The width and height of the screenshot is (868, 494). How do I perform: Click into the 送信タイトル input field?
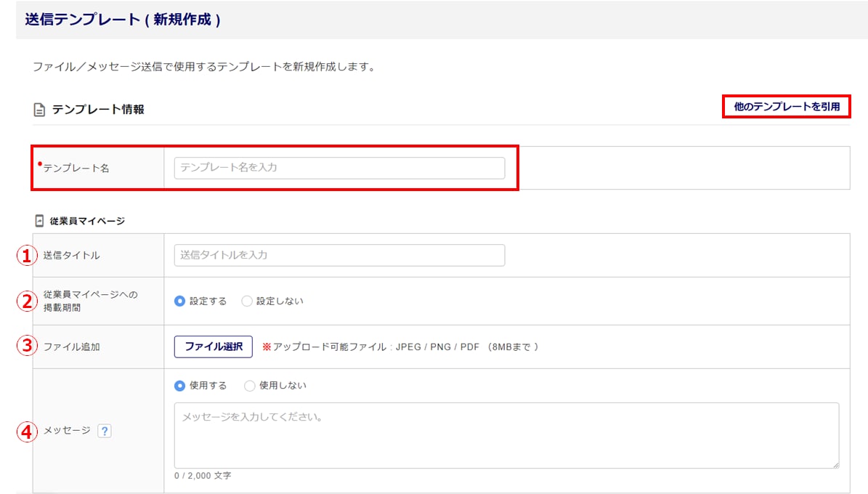(x=339, y=255)
